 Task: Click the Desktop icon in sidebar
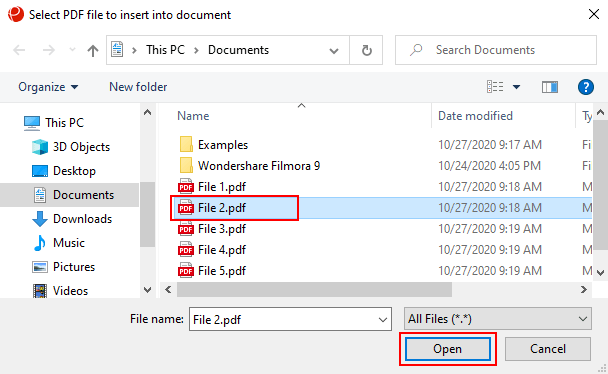click(40, 171)
